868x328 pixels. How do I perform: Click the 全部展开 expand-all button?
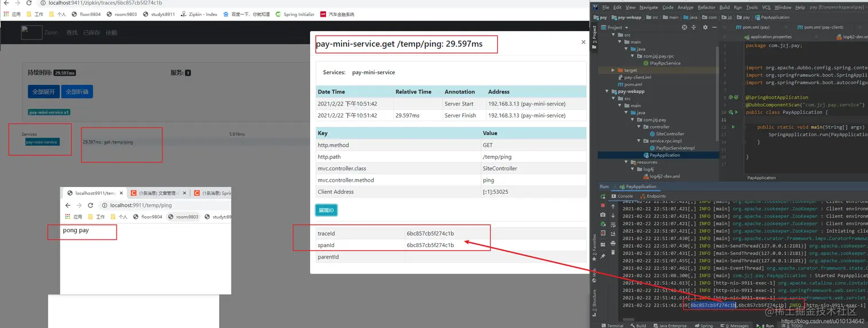(44, 92)
